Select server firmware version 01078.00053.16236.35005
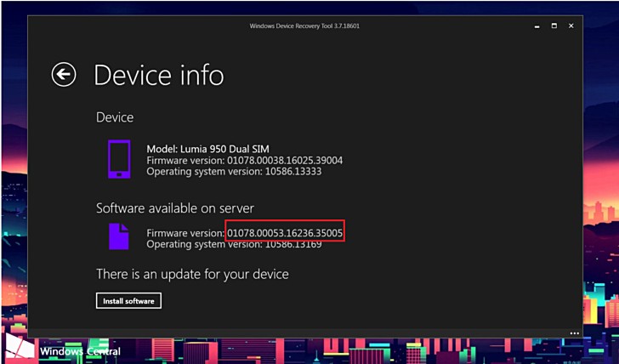 285,232
